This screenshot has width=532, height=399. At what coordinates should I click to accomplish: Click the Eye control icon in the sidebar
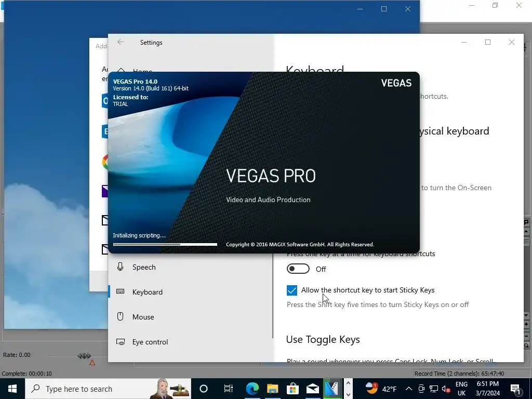point(121,342)
